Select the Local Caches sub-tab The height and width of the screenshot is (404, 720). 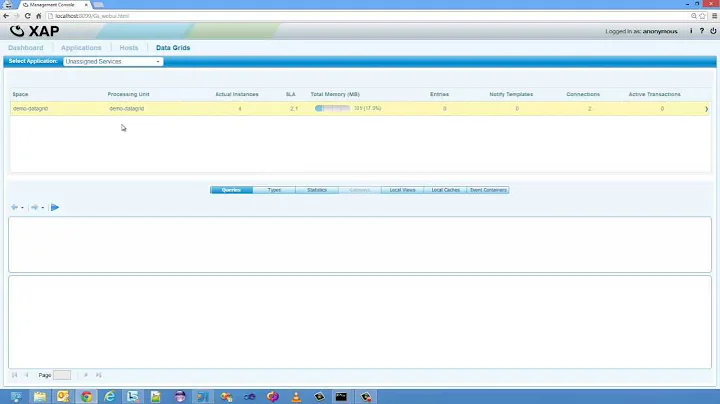coord(445,190)
